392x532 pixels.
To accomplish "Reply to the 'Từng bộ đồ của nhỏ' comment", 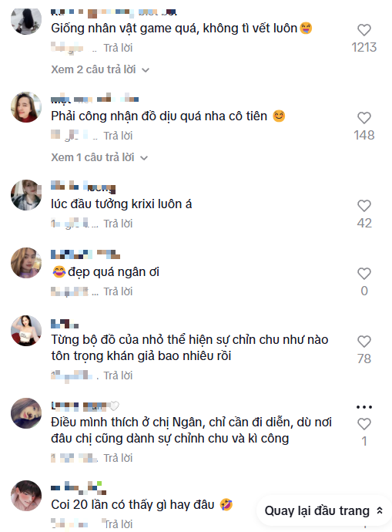I will [118, 375].
